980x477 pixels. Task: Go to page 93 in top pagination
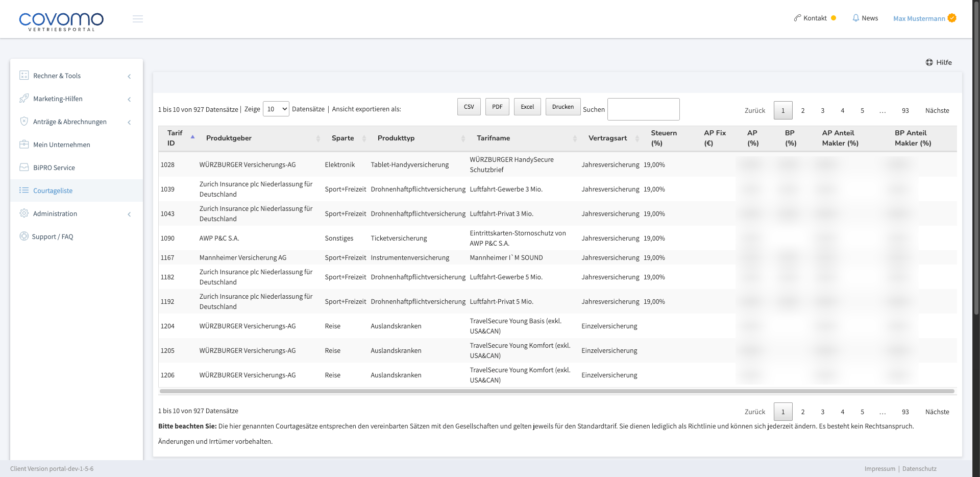click(x=905, y=110)
